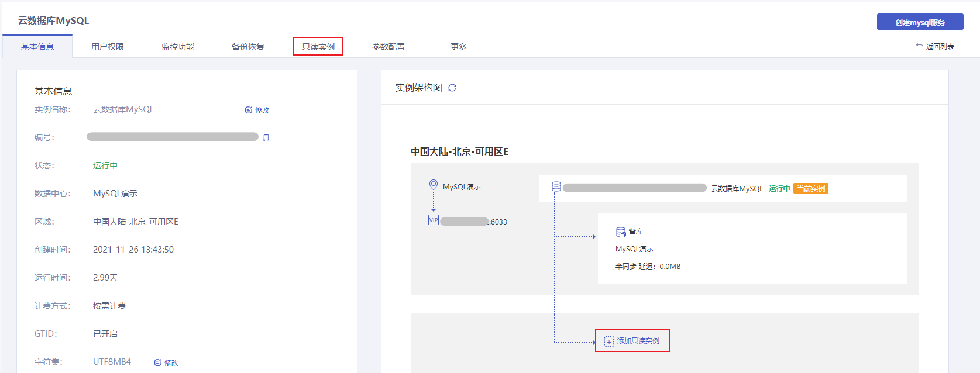Click MySQL演示 label next to the pin icon
Image resolution: width=980 pixels, height=373 pixels.
462,187
